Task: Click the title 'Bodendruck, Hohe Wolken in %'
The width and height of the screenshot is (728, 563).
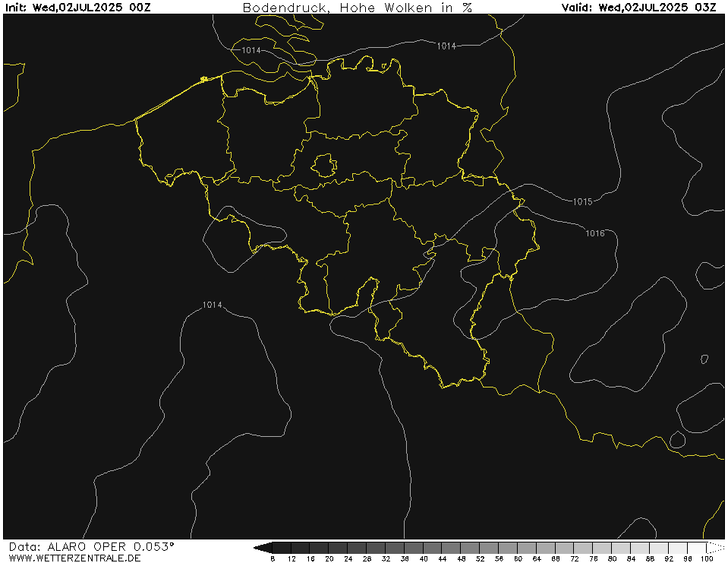Action: (357, 8)
